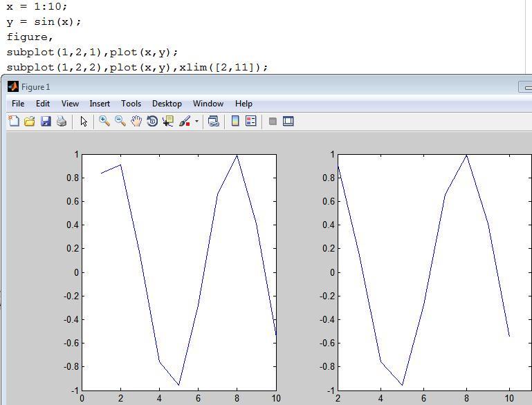Viewport: 532px width, 405px height.
Task: Choose the Rotate 3D tool
Action: point(152,121)
